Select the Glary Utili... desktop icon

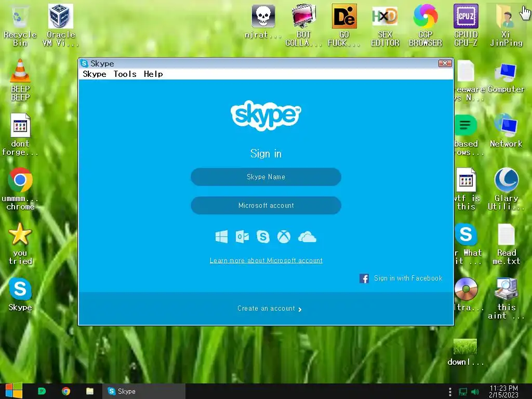click(506, 189)
